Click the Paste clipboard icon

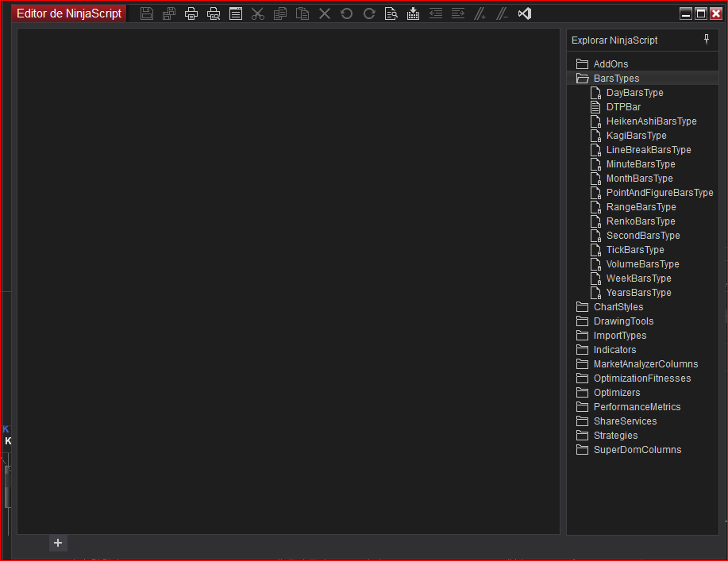pyautogui.click(x=302, y=13)
